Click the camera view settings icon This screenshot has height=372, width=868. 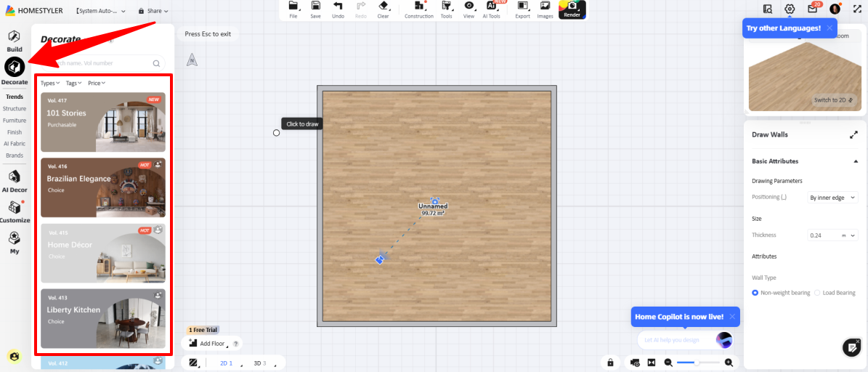635,363
